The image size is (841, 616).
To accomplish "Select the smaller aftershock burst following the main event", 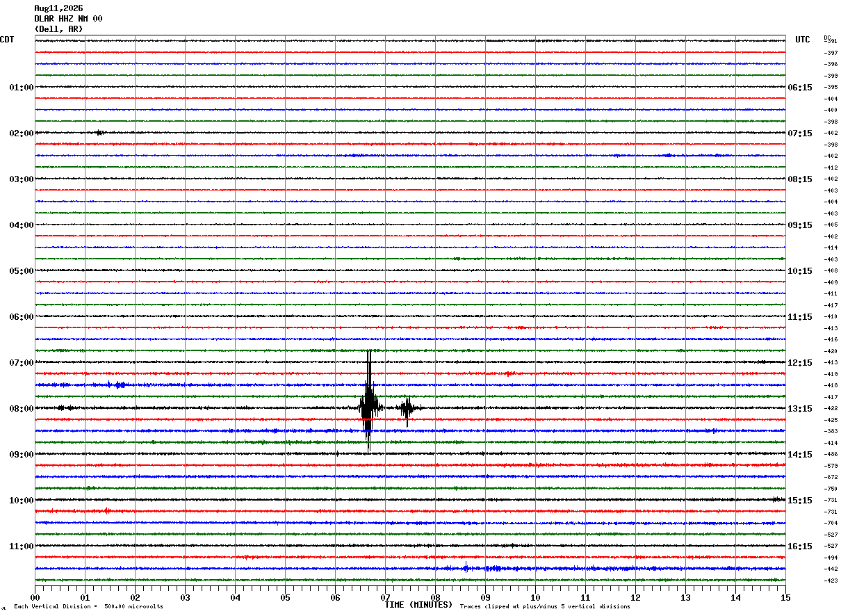I will pos(408,410).
